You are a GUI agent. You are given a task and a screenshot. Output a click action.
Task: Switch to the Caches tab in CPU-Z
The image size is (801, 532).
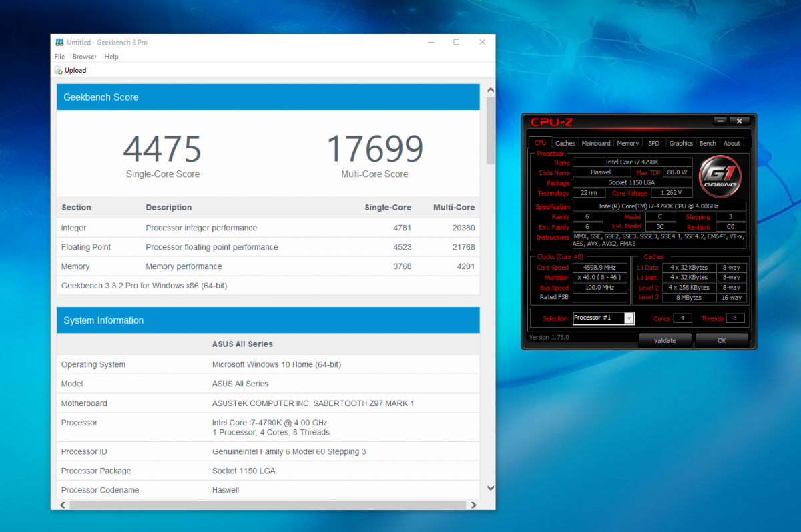pos(565,143)
